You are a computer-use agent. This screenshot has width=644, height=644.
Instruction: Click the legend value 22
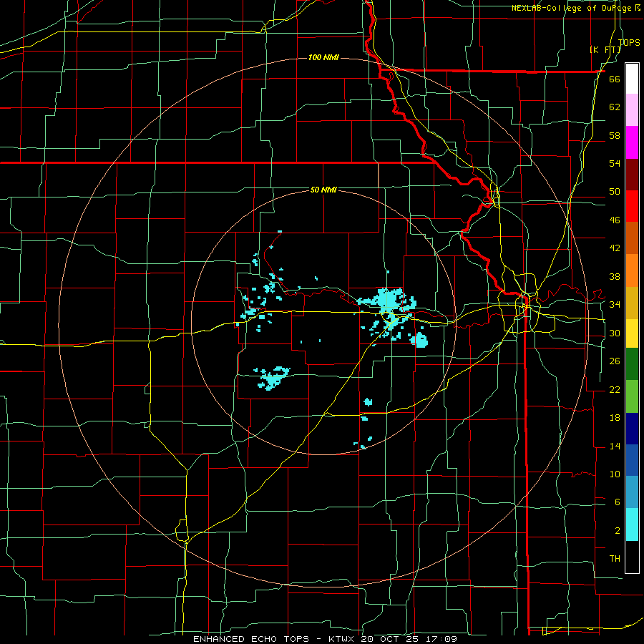click(x=615, y=389)
